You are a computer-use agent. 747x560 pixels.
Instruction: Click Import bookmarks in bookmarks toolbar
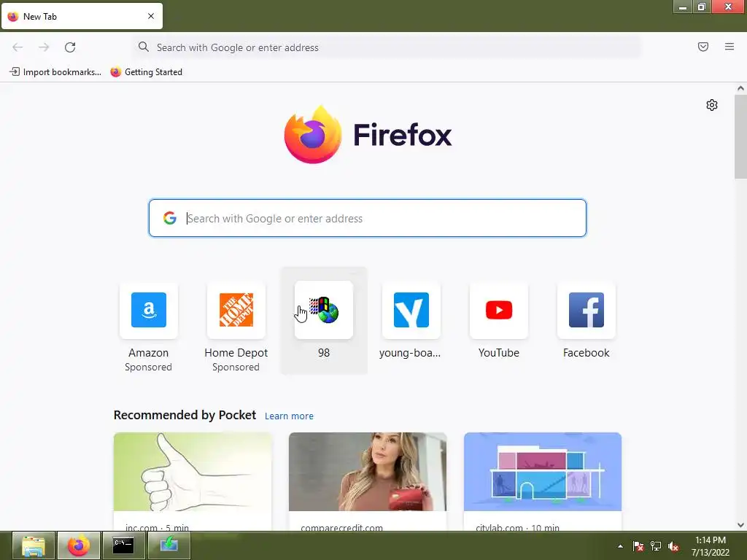(x=55, y=72)
